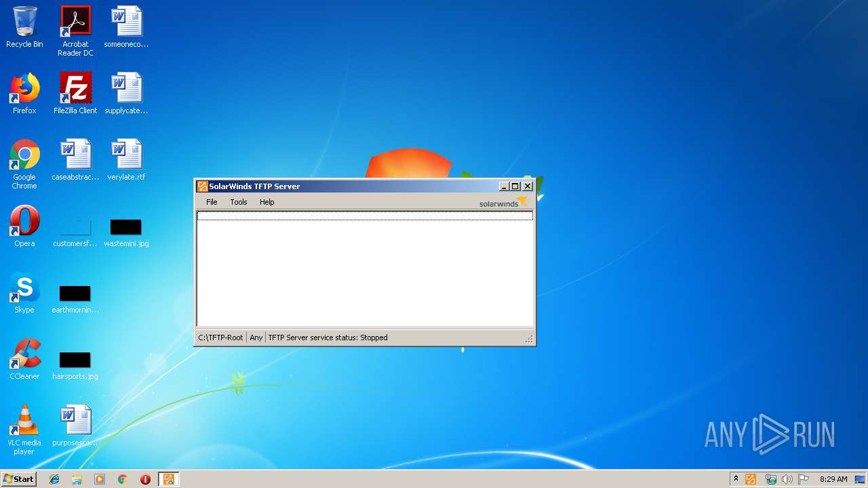Click the SolarWinds TFTP Server title bar icon

tap(202, 186)
